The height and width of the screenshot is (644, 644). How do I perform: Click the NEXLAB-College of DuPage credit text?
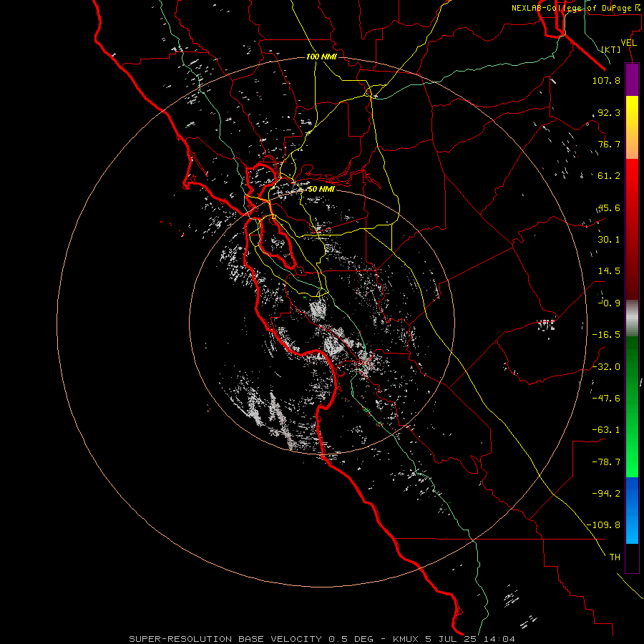pyautogui.click(x=577, y=8)
